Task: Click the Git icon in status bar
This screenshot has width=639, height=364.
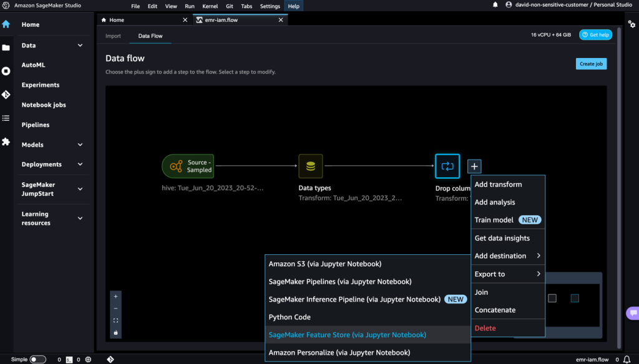Action: 110,360
